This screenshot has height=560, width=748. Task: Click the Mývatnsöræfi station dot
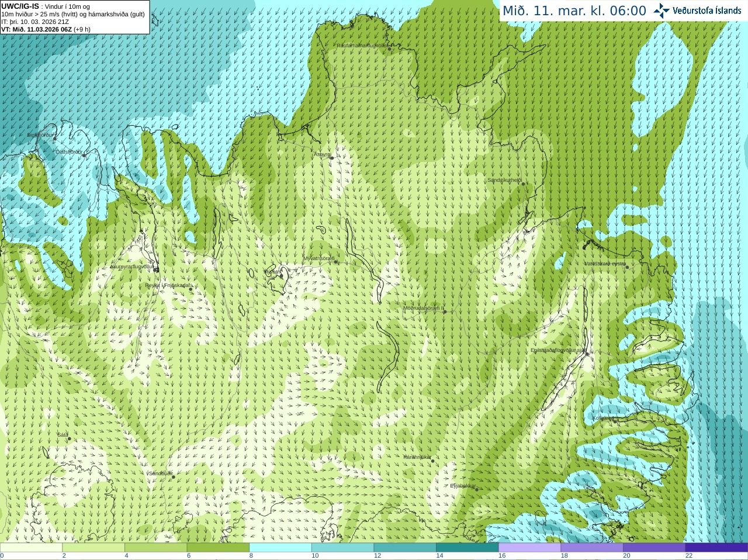coord(336,262)
